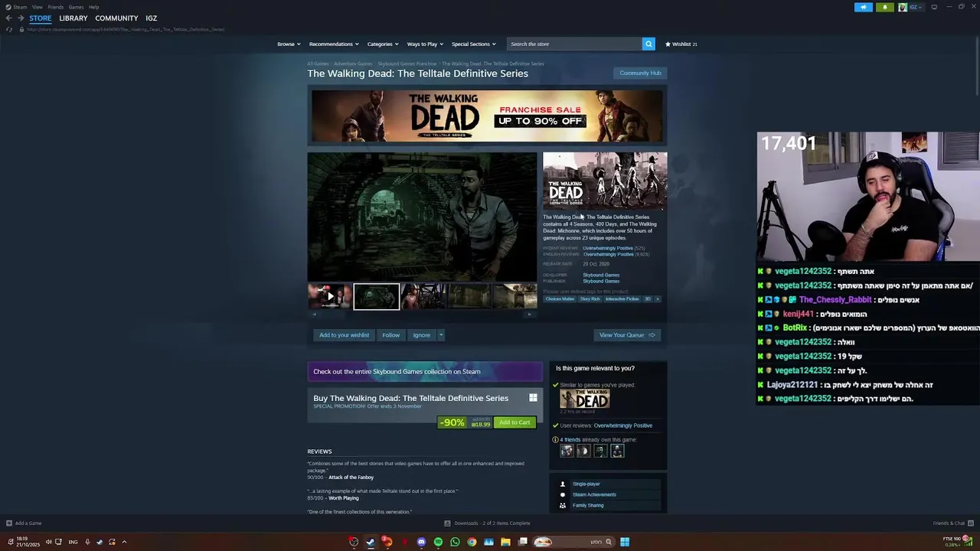Image resolution: width=980 pixels, height=551 pixels.
Task: Select the Clementine screenshot thumbnail
Action: [423, 296]
